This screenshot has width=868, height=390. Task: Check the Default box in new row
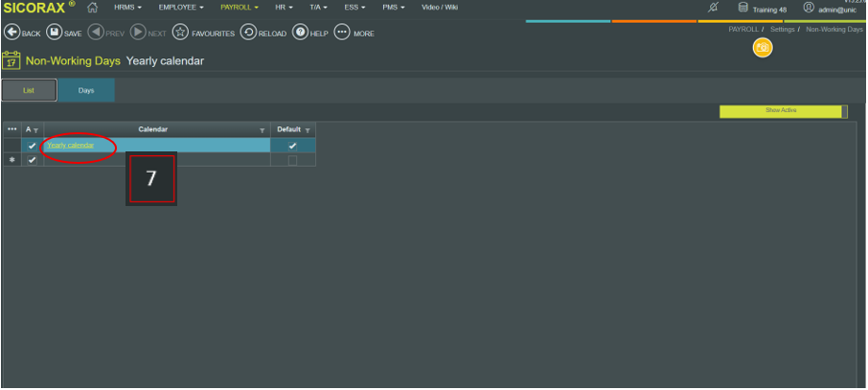coord(292,160)
